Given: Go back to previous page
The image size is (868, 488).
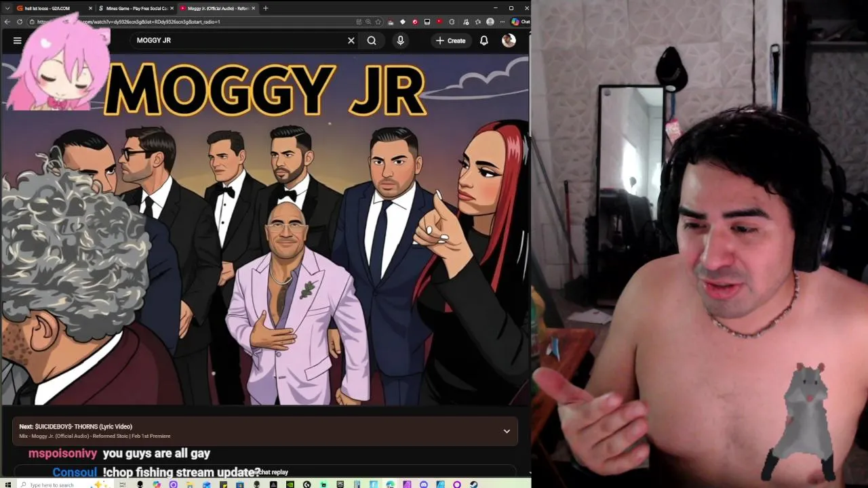Looking at the screenshot, I should (x=7, y=22).
